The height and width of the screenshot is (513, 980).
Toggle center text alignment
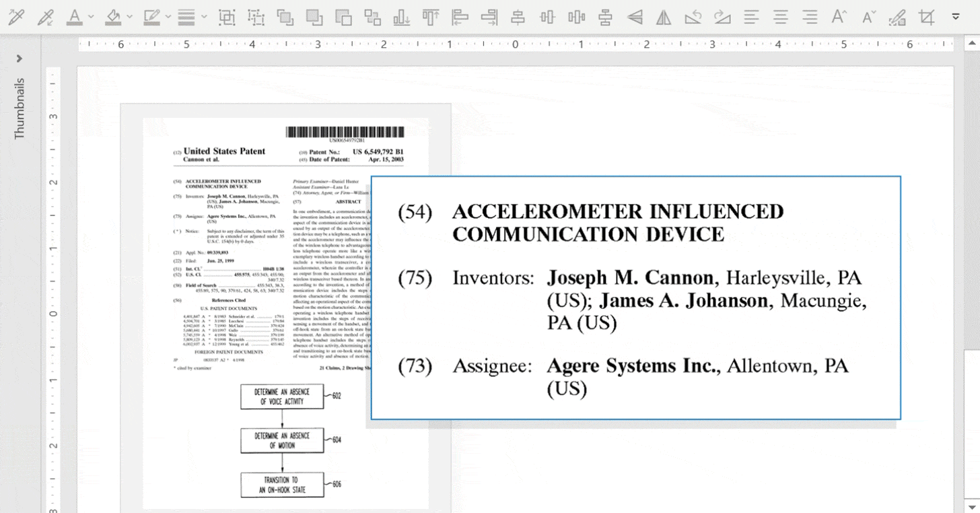(781, 17)
